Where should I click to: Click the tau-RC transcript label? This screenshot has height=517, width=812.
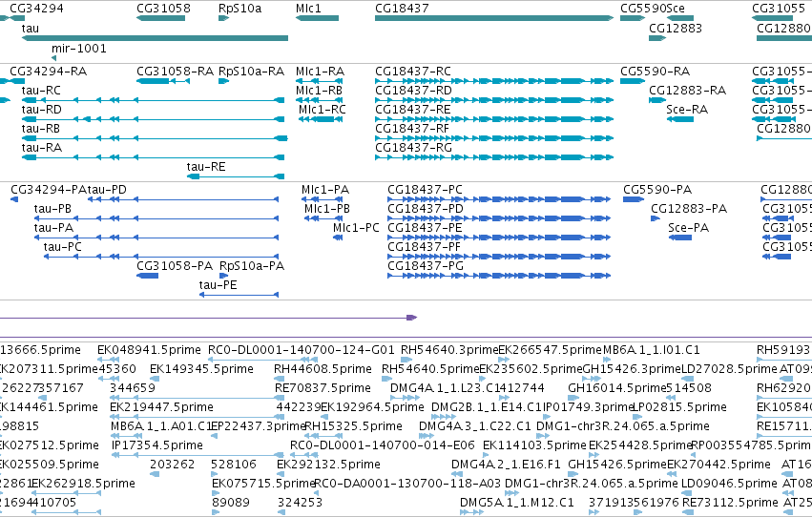point(41,90)
